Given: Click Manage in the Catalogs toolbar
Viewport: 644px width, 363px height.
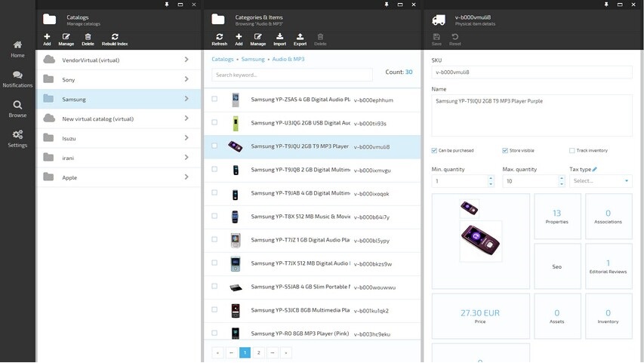Looking at the screenshot, I should click(x=66, y=39).
